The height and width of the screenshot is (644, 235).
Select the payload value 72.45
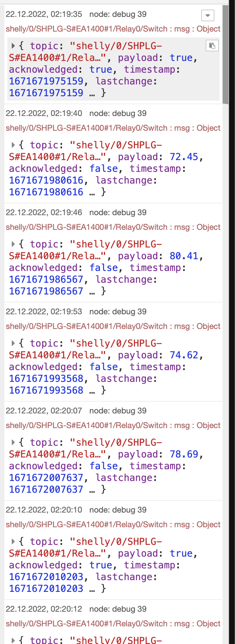[x=184, y=157]
